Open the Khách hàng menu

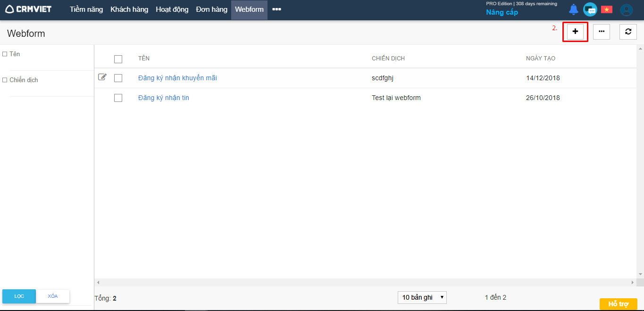129,9
